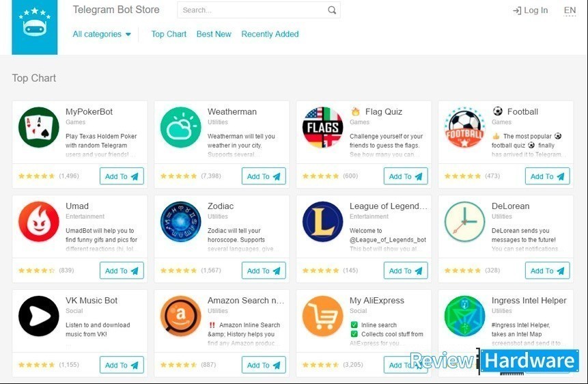Viewport: 588px width, 384px height.
Task: Open the My AliExpress title link
Action: [x=377, y=300]
